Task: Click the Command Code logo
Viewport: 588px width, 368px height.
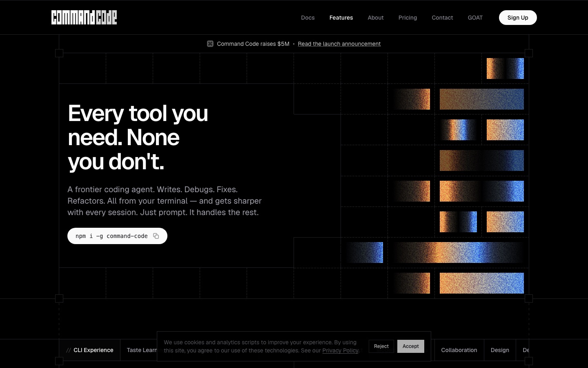Action: [84, 18]
